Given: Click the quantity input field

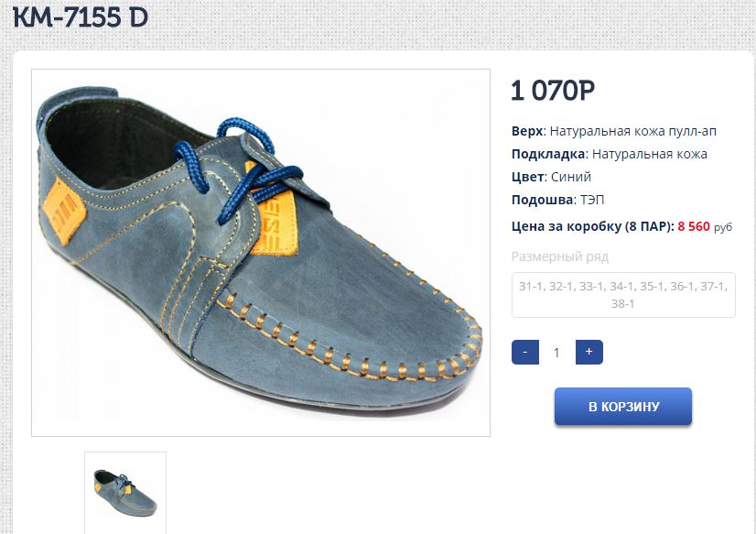Looking at the screenshot, I should 556,352.
